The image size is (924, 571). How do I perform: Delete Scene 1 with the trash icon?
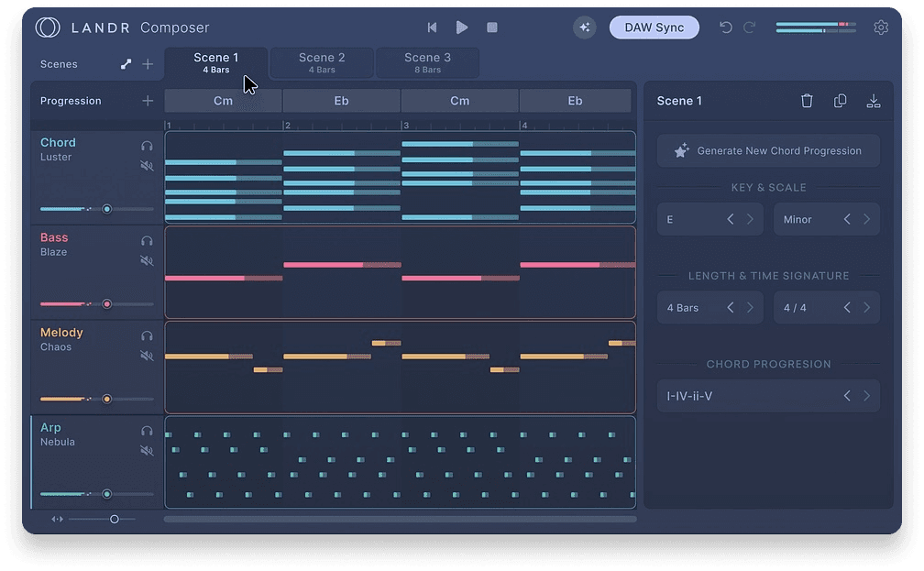(807, 101)
